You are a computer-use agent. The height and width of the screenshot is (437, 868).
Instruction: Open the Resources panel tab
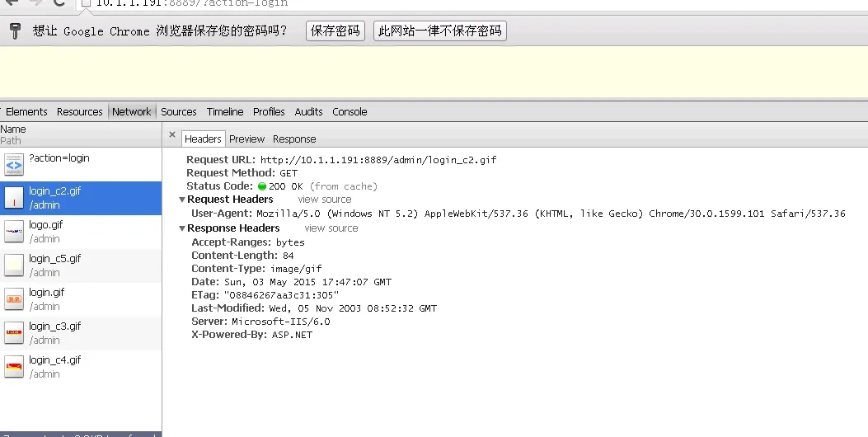pyautogui.click(x=80, y=111)
